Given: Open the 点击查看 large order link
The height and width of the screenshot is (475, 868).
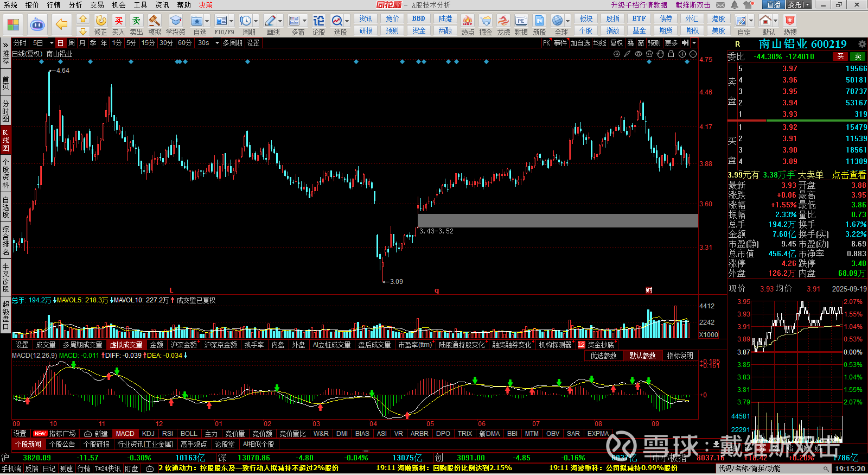Looking at the screenshot, I should click(849, 175).
